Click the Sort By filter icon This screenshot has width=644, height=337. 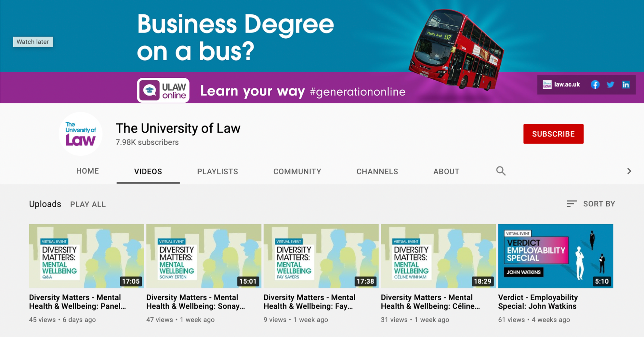572,203
